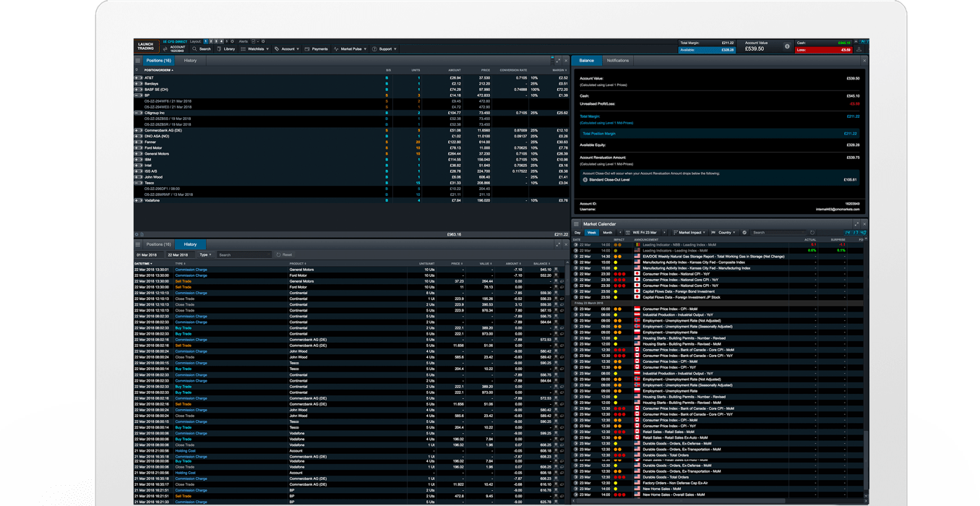Open the Library from the toolbar
The width and height of the screenshot is (980, 506).
(226, 49)
